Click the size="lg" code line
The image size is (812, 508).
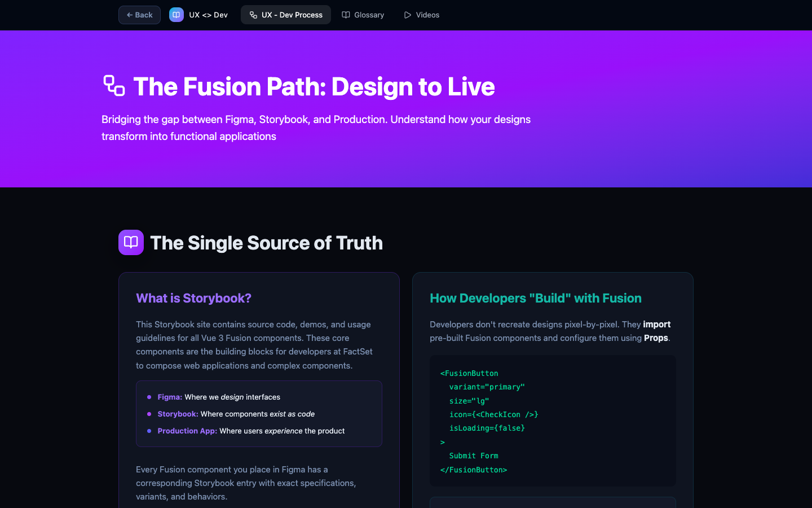(469, 401)
